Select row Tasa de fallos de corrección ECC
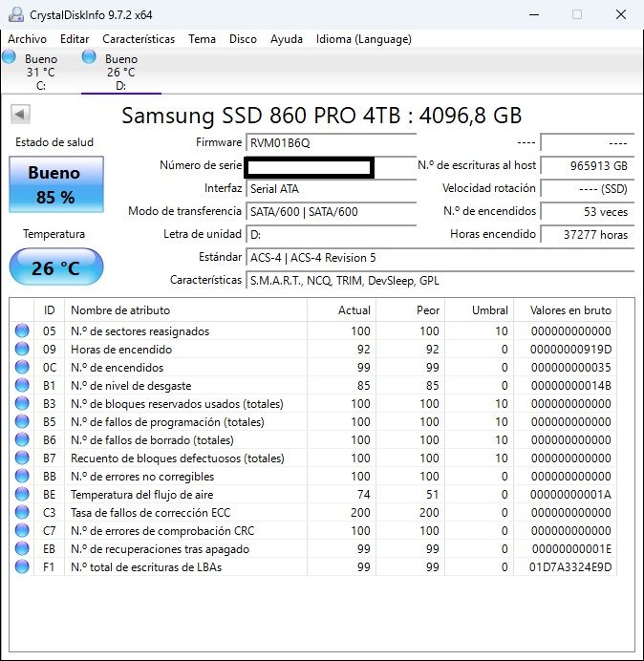644x661 pixels. coord(313,512)
